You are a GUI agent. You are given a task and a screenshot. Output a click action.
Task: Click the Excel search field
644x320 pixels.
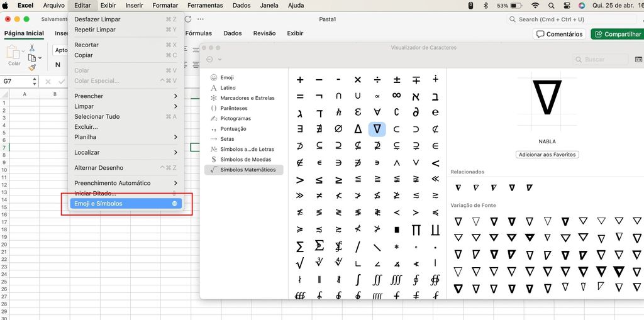tap(571, 19)
